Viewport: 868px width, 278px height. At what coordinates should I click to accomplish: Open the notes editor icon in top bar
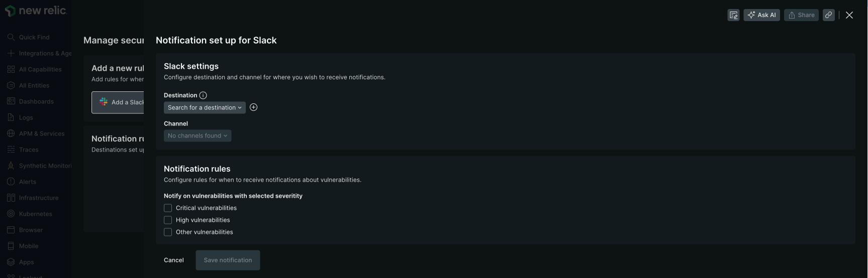pyautogui.click(x=733, y=15)
